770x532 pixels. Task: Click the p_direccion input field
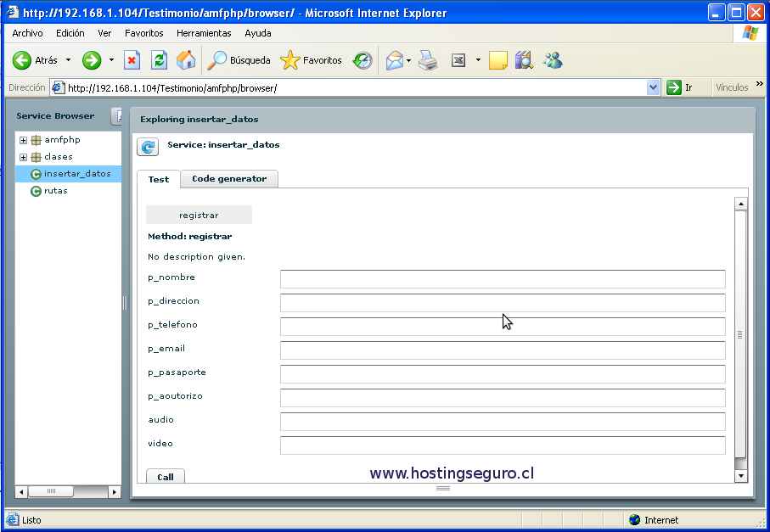(503, 303)
